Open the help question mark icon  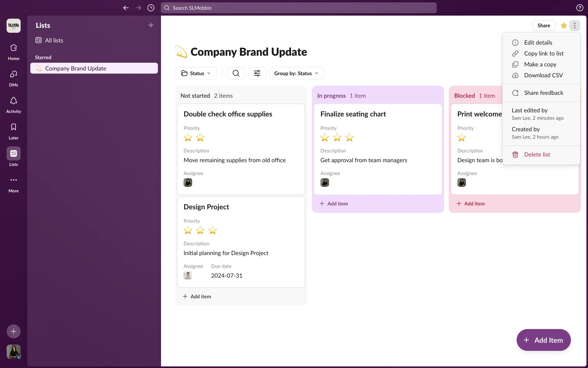coord(579,8)
